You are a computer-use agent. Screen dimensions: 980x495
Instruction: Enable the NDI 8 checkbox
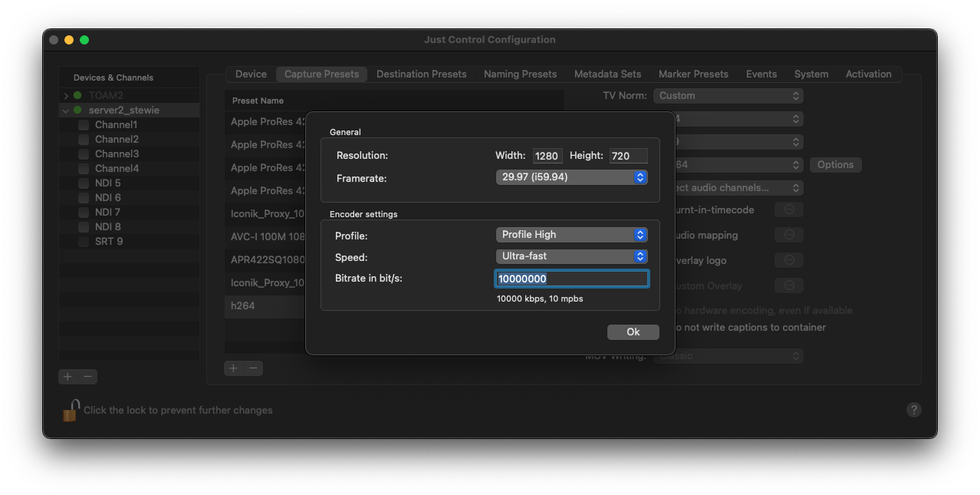coord(84,227)
